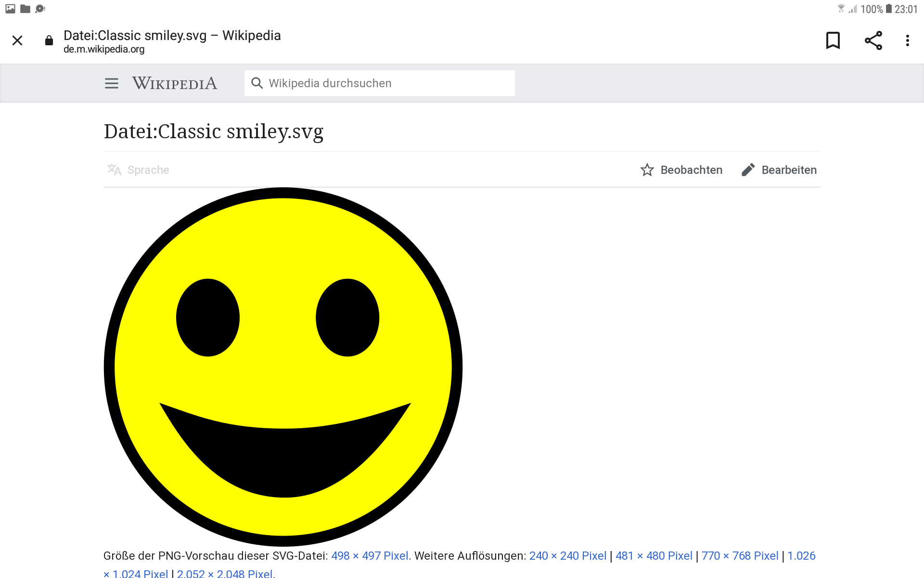Bookmark this page
Viewport: 924px width, 578px height.
point(833,40)
